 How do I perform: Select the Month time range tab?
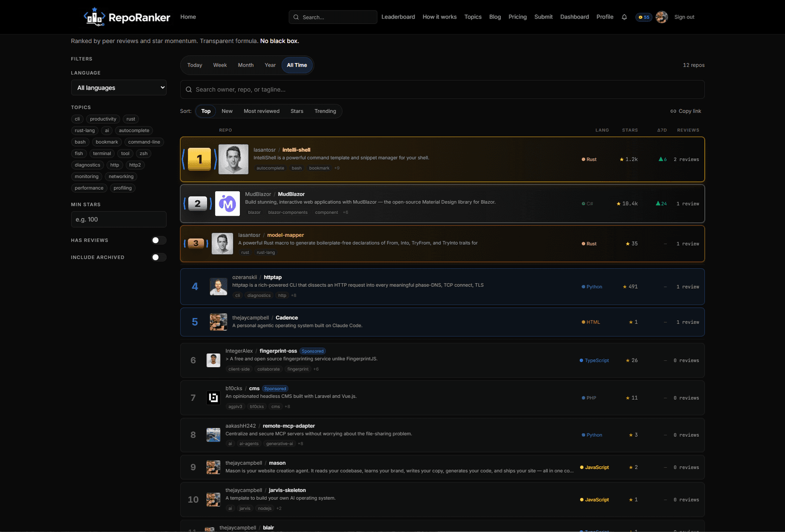pyautogui.click(x=246, y=65)
